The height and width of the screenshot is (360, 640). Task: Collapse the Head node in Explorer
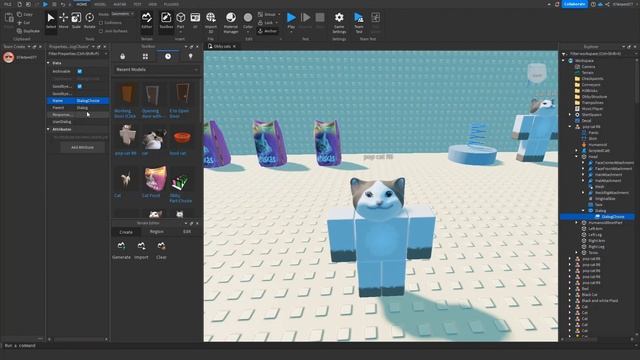[x=577, y=157]
